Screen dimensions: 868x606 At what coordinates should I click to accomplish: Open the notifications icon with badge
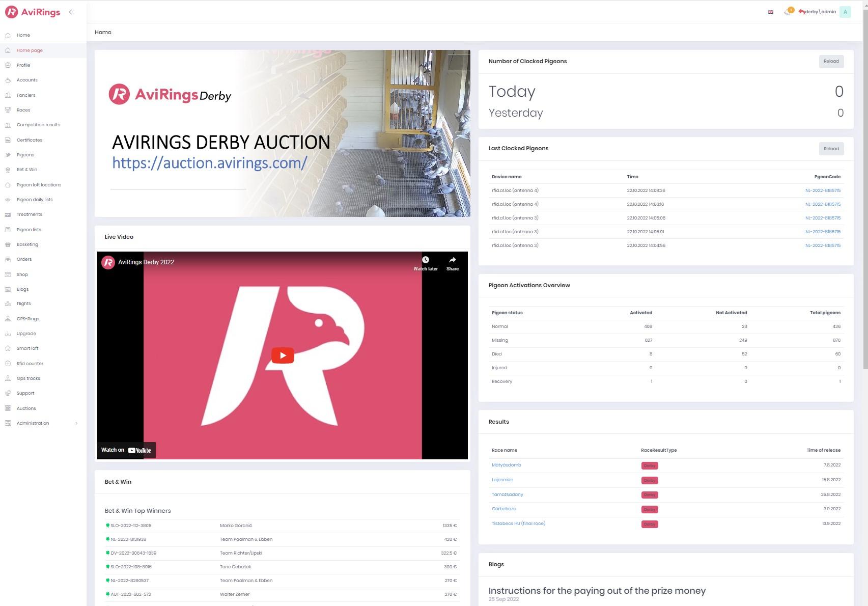pyautogui.click(x=789, y=11)
